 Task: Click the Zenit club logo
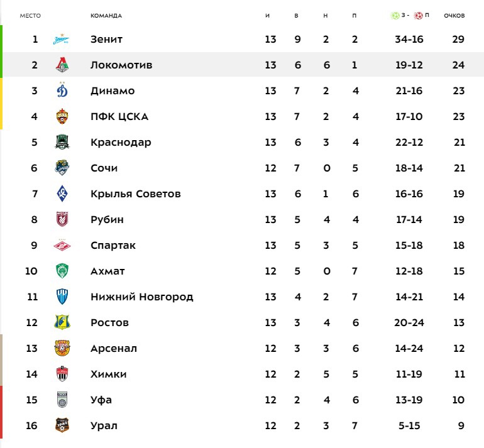[62, 40]
